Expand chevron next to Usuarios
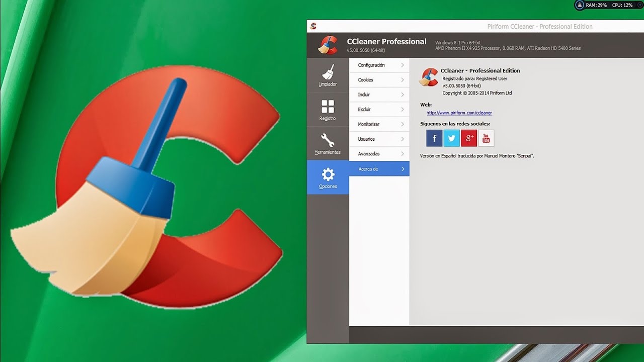The image size is (644, 362). pyautogui.click(x=403, y=139)
